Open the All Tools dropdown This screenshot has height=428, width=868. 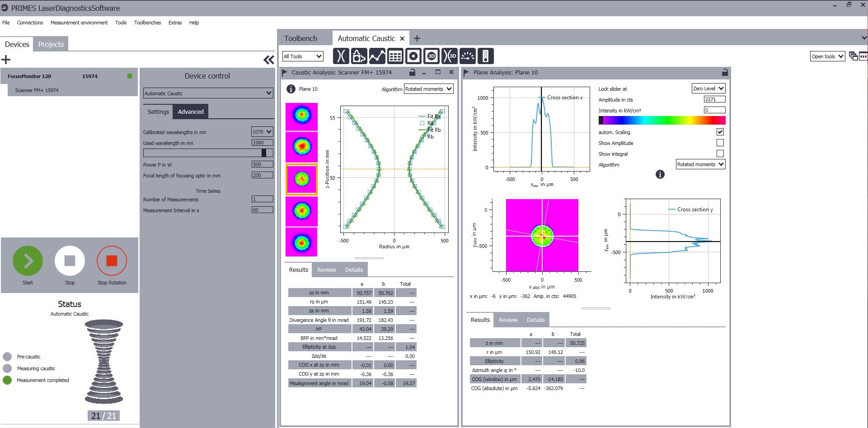coord(302,56)
